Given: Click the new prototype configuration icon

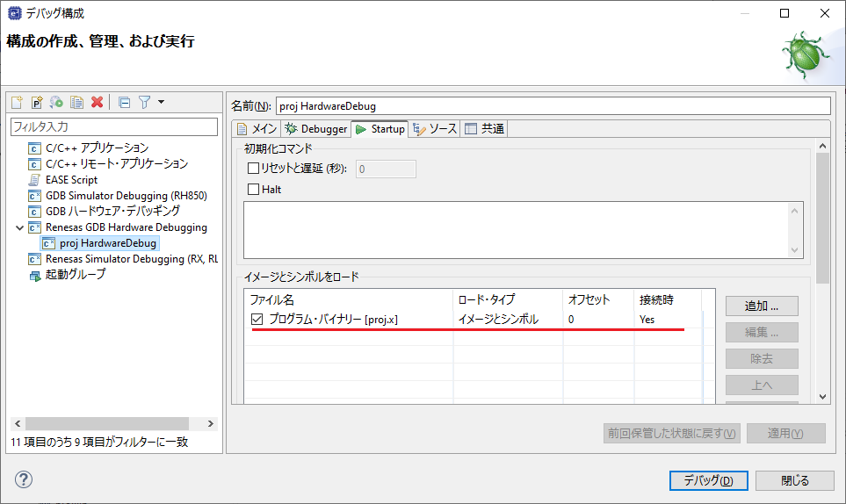Looking at the screenshot, I should click(37, 102).
